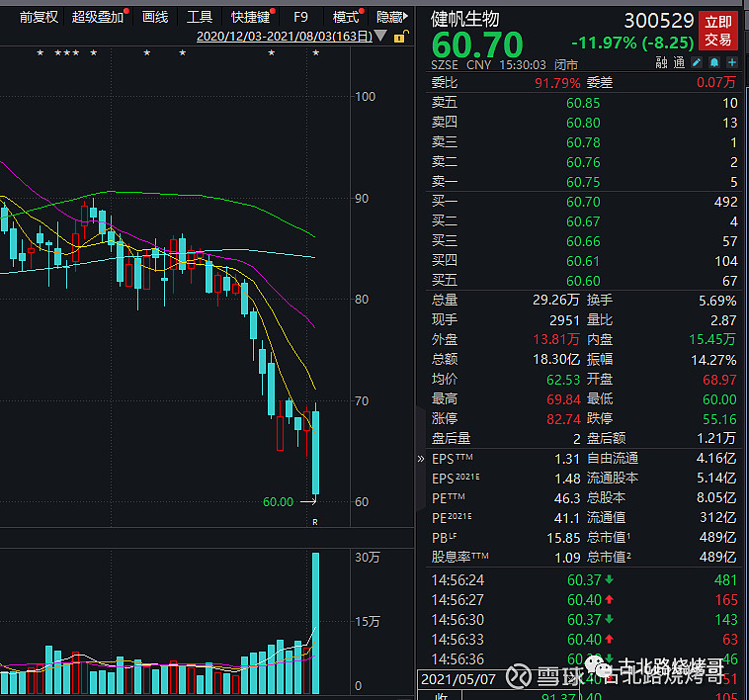
Task: Click the 委比 value 91.79%
Action: [x=557, y=83]
